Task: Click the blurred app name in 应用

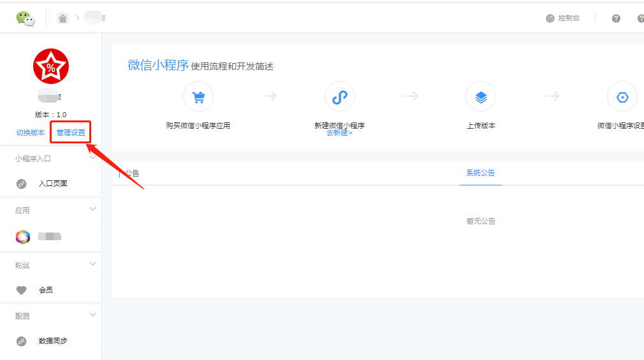Action: [50, 236]
